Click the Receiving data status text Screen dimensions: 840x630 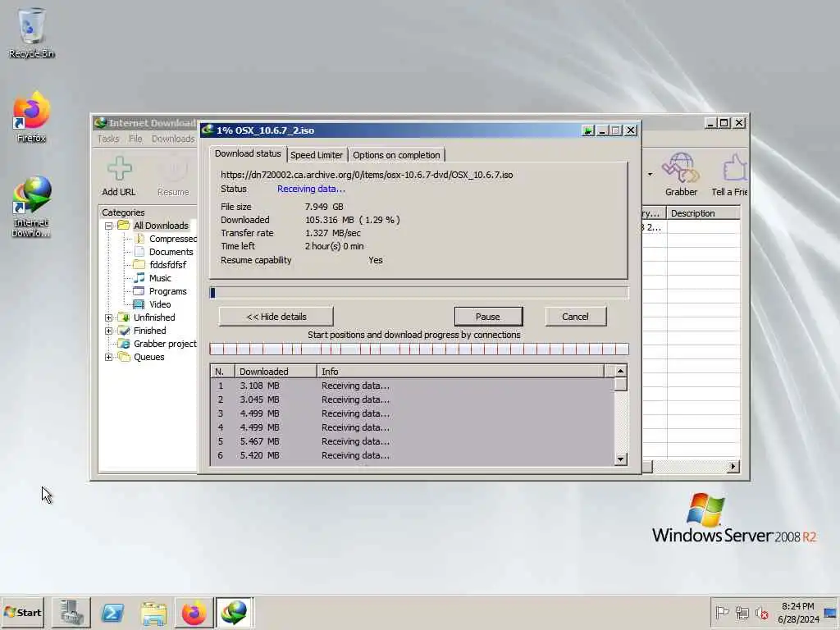[311, 189]
